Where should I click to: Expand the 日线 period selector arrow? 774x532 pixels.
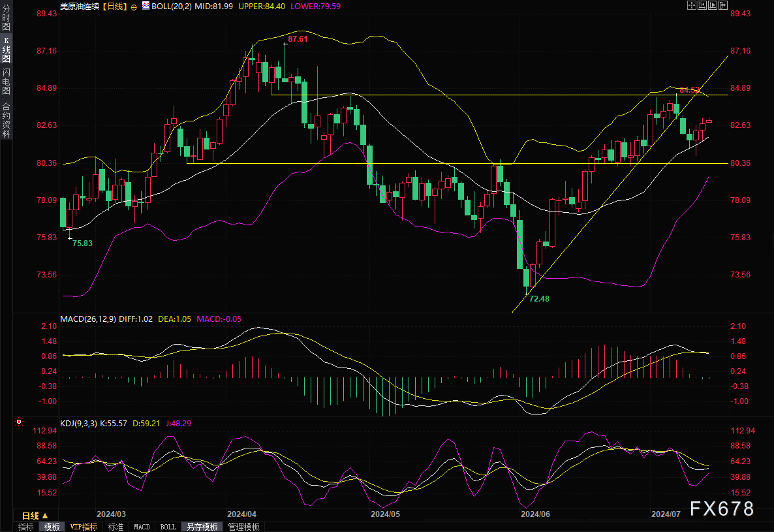point(45,516)
